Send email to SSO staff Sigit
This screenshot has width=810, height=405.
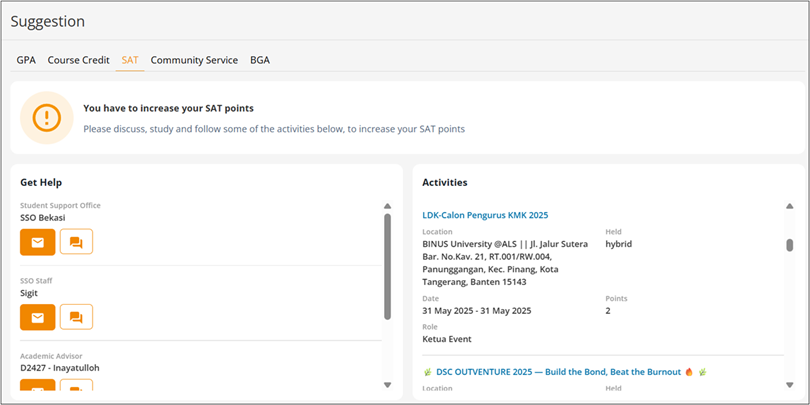pos(38,317)
